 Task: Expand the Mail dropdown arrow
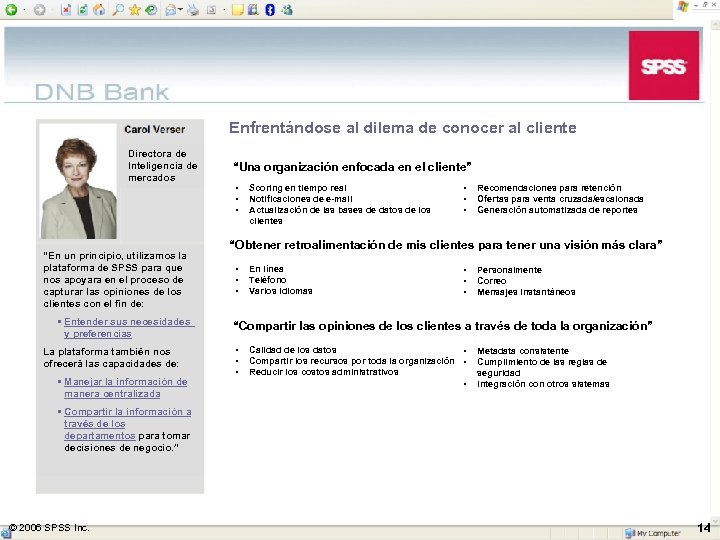[x=180, y=10]
